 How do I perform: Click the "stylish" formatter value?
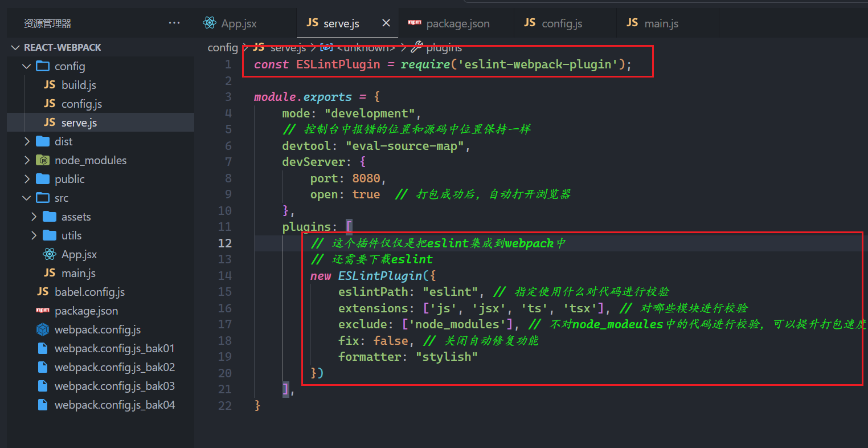click(447, 357)
